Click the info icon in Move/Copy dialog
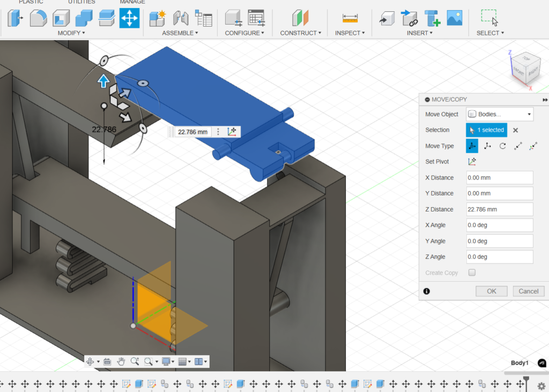This screenshot has height=392, width=549. pos(426,291)
